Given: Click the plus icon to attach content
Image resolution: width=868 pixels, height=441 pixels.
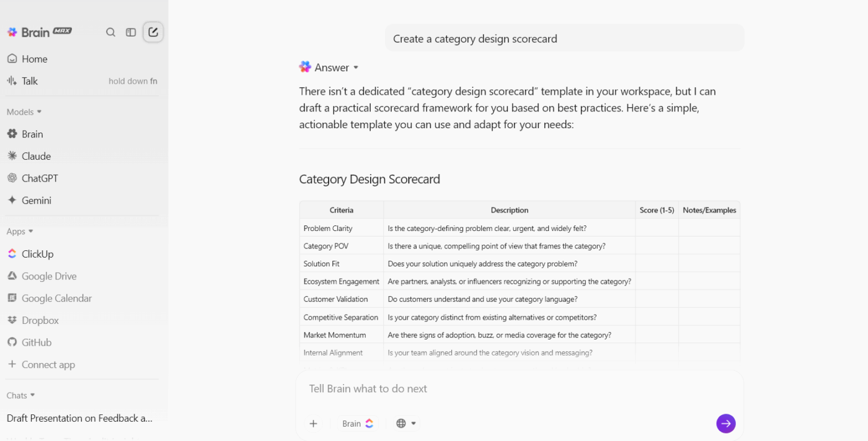Looking at the screenshot, I should [x=313, y=423].
